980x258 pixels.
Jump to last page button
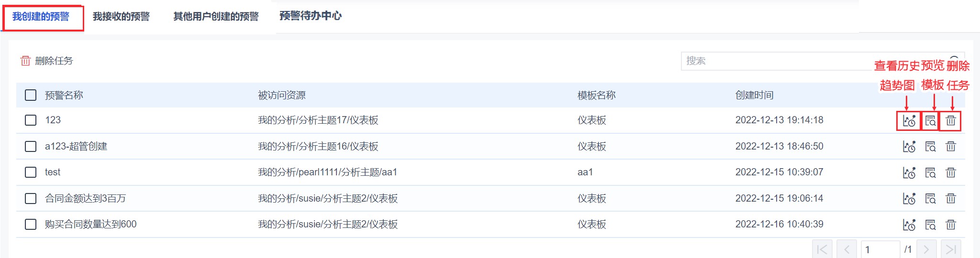[951, 249]
